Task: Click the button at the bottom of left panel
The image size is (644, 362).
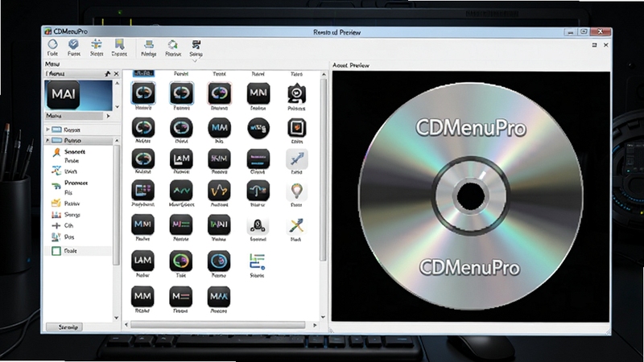Action: point(64,327)
